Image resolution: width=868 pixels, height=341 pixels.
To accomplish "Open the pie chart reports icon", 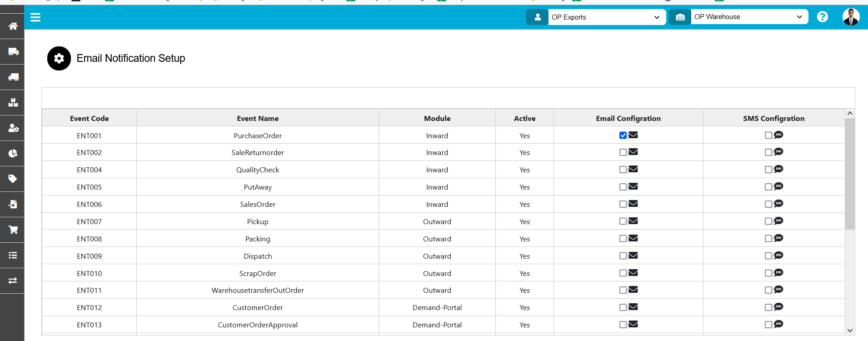I will click(13, 154).
